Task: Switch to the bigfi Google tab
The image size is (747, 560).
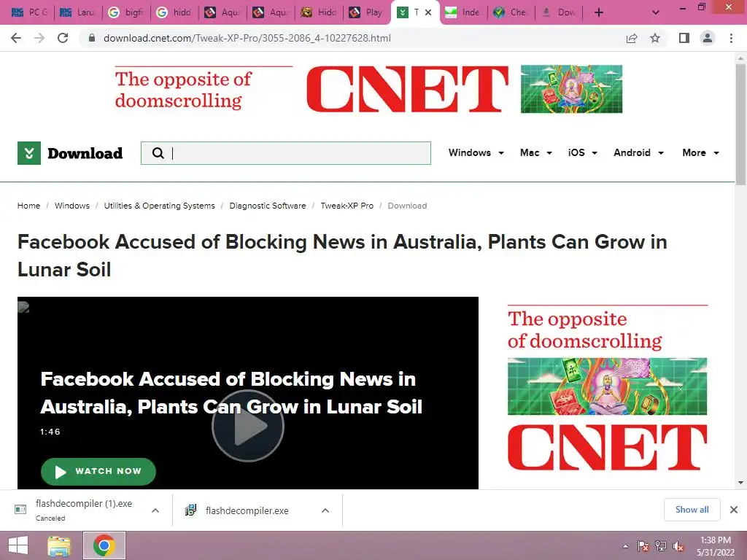Action: [x=125, y=12]
